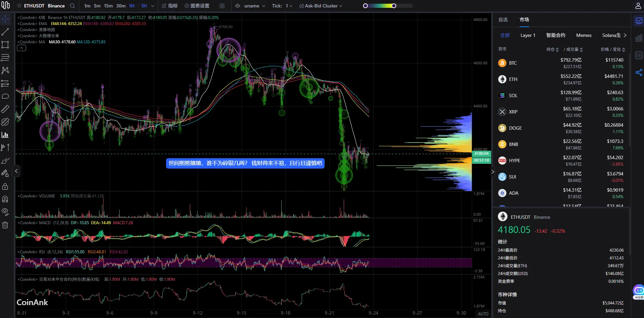Open the chart view icon in right sidebar
This screenshot has height=318, width=644.
click(x=639, y=21)
